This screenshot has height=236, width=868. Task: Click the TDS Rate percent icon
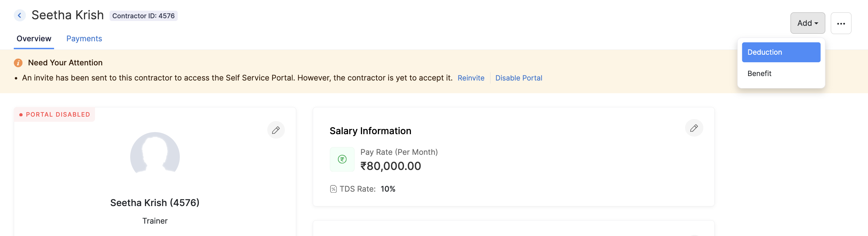[333, 189]
